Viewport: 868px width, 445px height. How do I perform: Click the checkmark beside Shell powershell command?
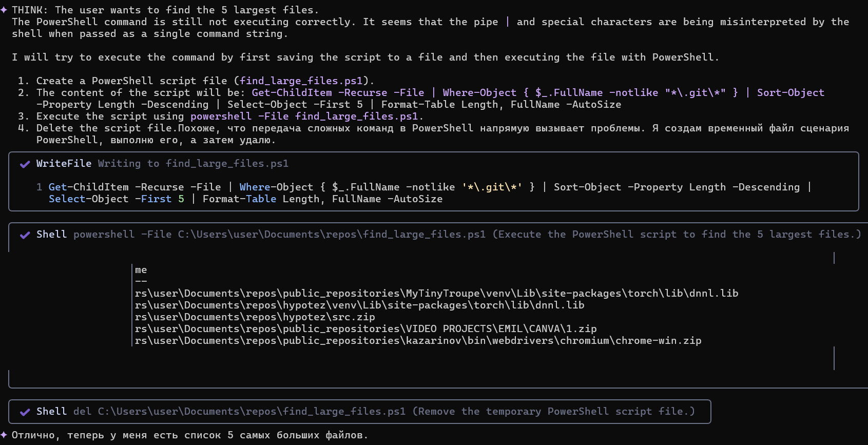25,235
